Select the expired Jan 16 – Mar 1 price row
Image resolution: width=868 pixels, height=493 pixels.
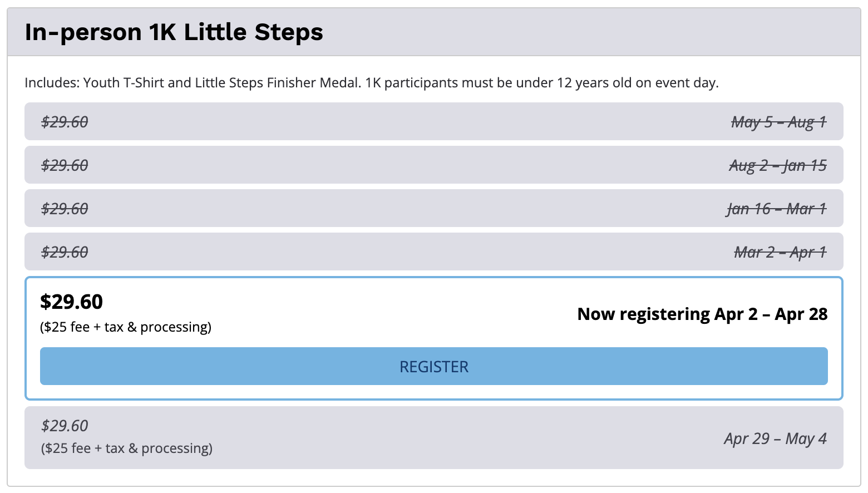[x=433, y=208]
